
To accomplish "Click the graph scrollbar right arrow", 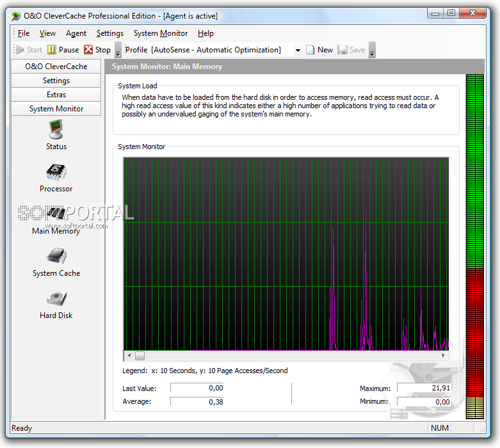I will pyautogui.click(x=444, y=356).
